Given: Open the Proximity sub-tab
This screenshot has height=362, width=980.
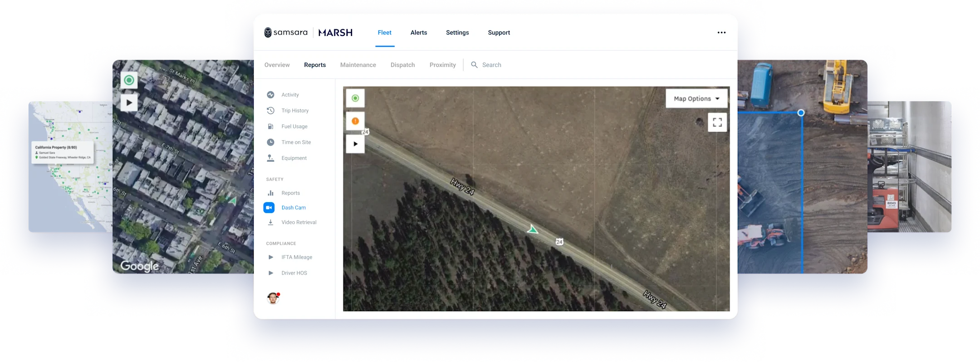Looking at the screenshot, I should coord(442,65).
